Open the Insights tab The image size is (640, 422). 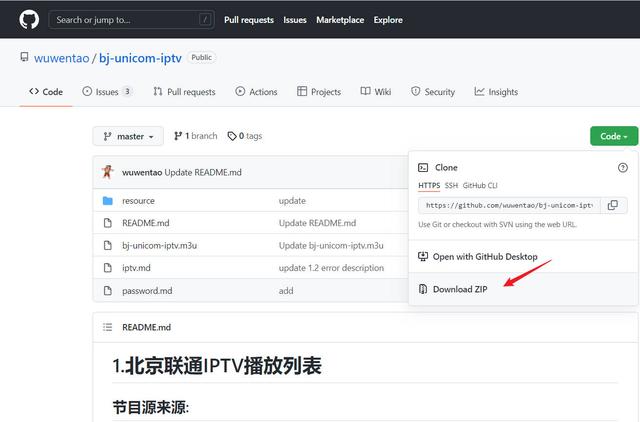[x=496, y=92]
